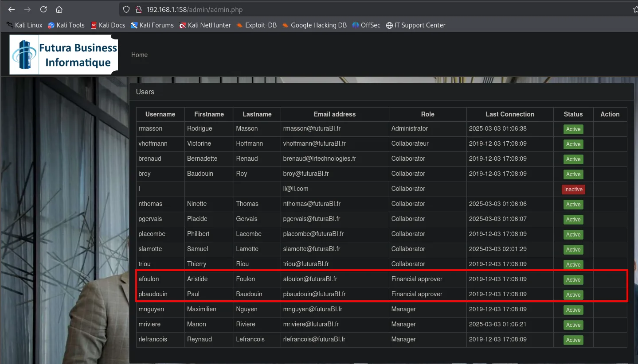The height and width of the screenshot is (364, 638).
Task: Open the Exploit-DB bookmark
Action: click(x=257, y=25)
